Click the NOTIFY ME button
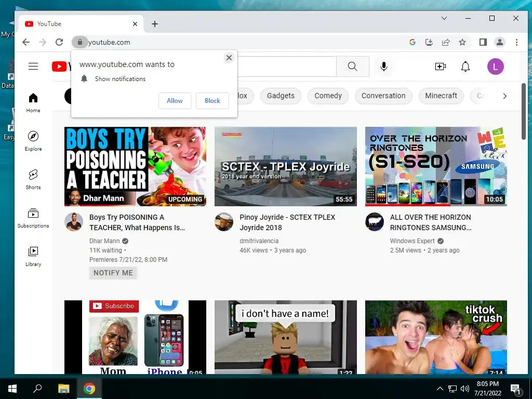 coord(113,273)
